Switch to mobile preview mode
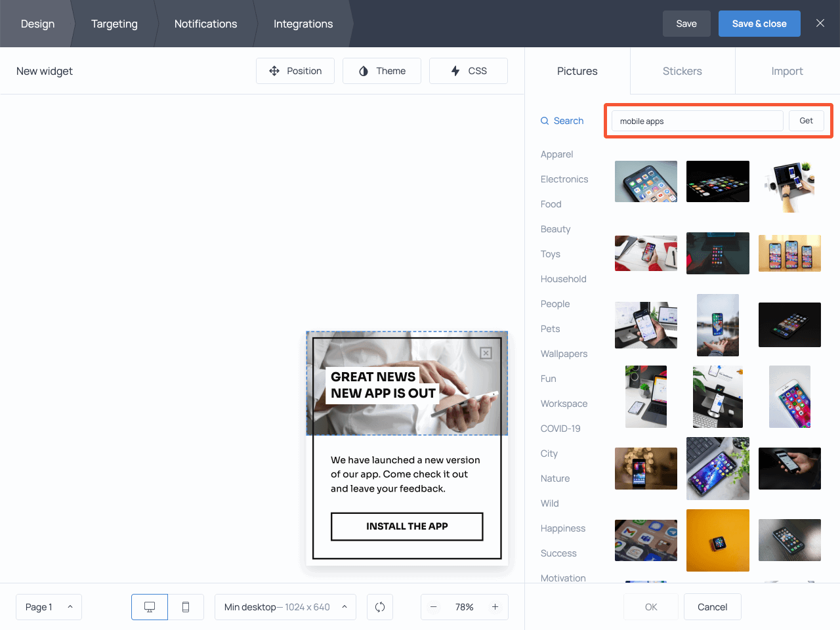This screenshot has height=630, width=840. (x=186, y=606)
